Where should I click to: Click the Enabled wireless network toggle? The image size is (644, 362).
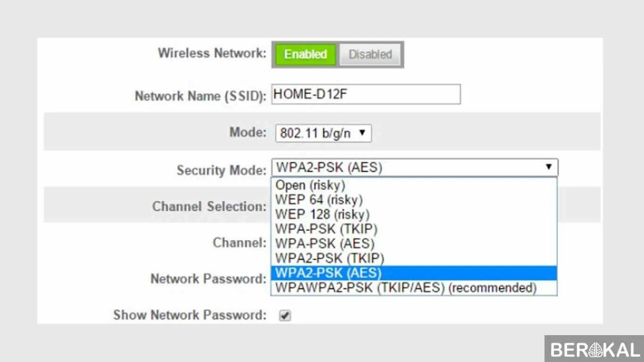pos(305,54)
